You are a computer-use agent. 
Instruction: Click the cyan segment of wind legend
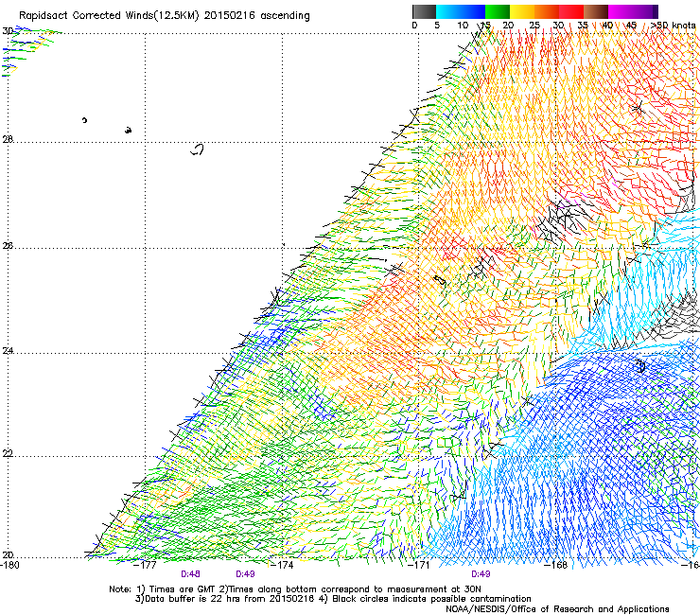tap(448, 11)
